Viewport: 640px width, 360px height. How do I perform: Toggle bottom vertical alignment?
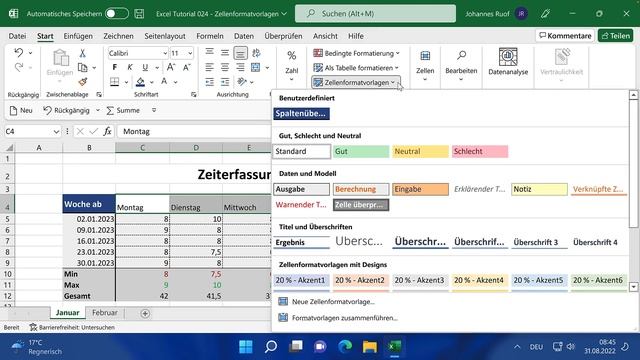tap(240, 53)
